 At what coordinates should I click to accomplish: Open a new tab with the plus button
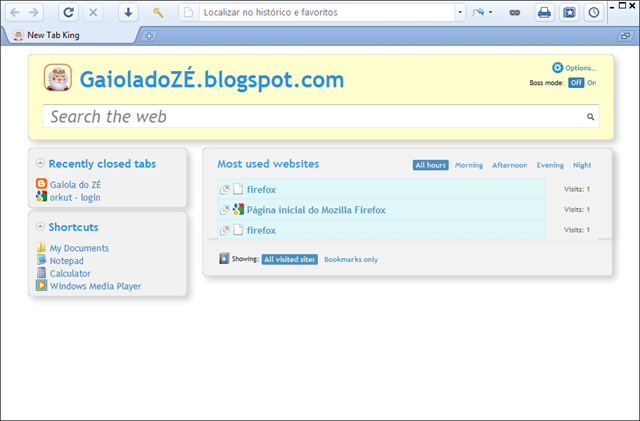(149, 36)
